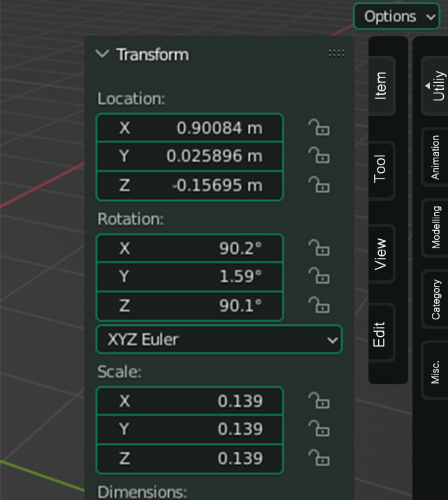Lock Location X axis

[x=319, y=128]
